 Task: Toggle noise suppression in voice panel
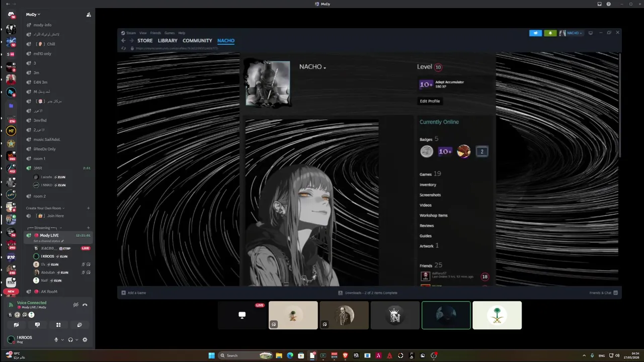click(75, 305)
